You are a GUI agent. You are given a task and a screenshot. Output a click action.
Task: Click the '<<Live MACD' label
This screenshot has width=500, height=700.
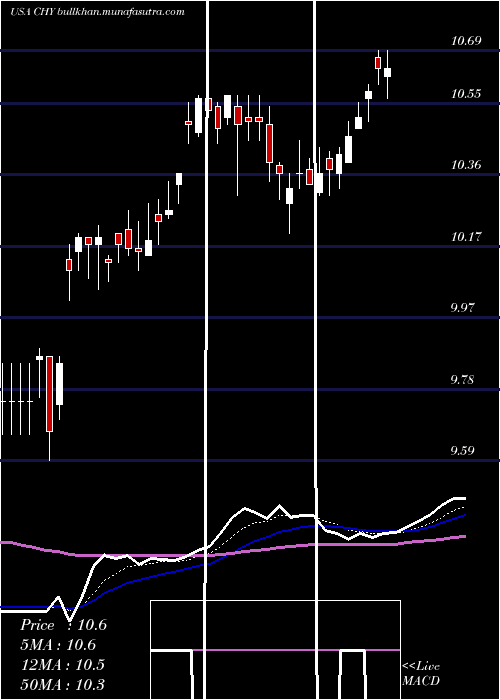pos(421,674)
